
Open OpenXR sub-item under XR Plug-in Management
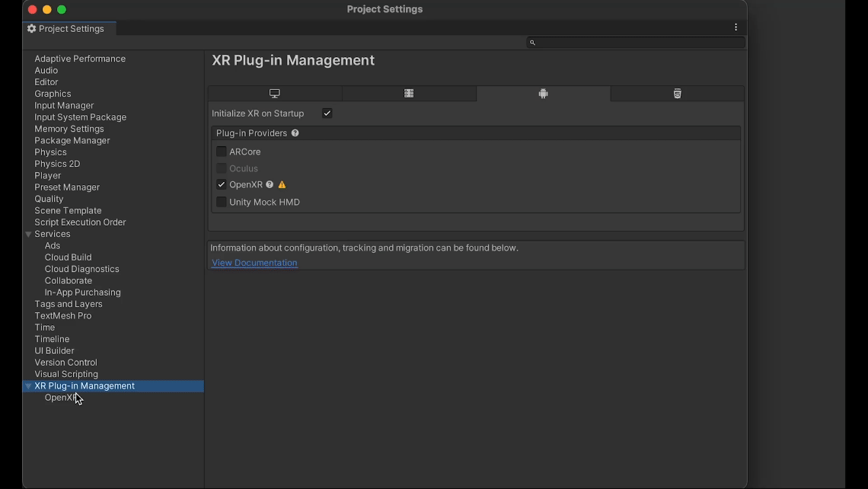[61, 398]
